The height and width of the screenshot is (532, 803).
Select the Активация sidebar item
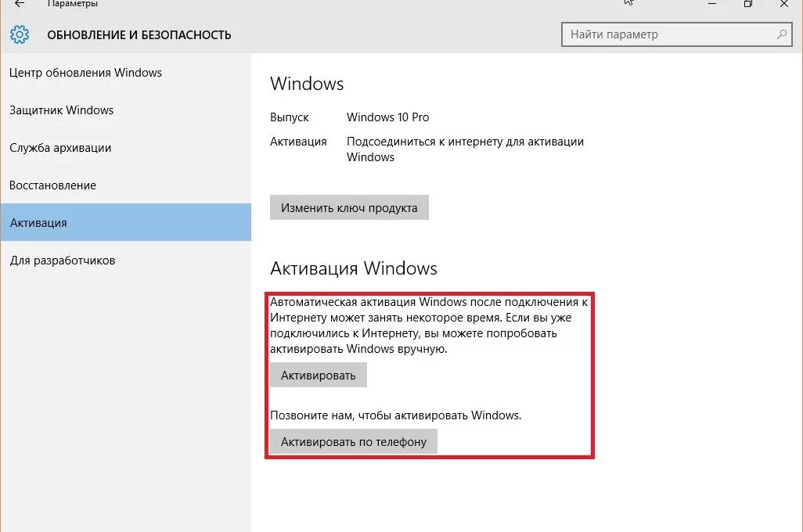tap(125, 222)
